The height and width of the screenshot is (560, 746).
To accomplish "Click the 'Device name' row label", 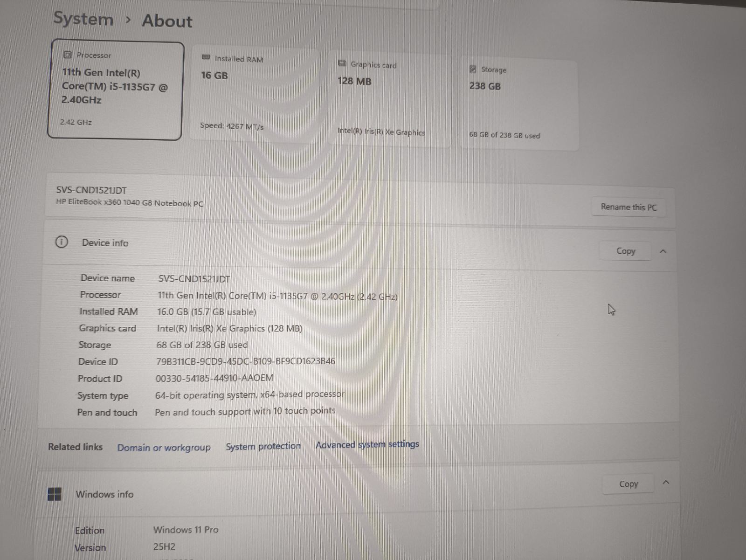I will point(107,278).
